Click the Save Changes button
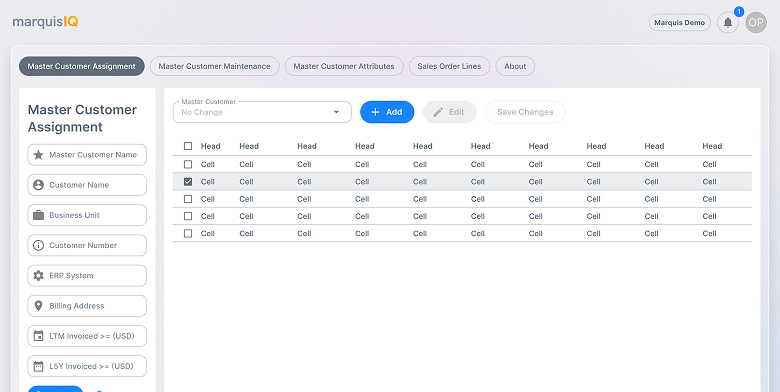This screenshot has height=392, width=780. coord(525,112)
